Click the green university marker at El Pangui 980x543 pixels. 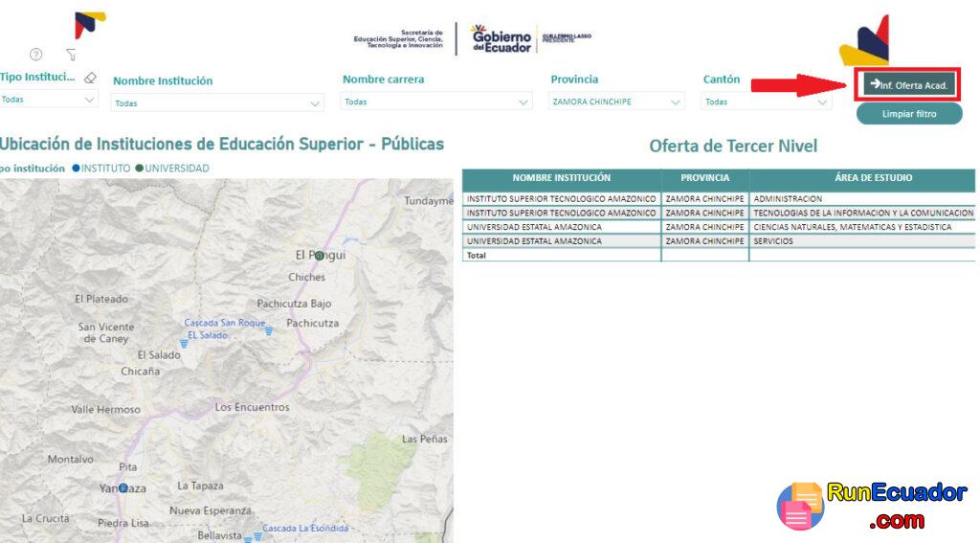pos(320,256)
